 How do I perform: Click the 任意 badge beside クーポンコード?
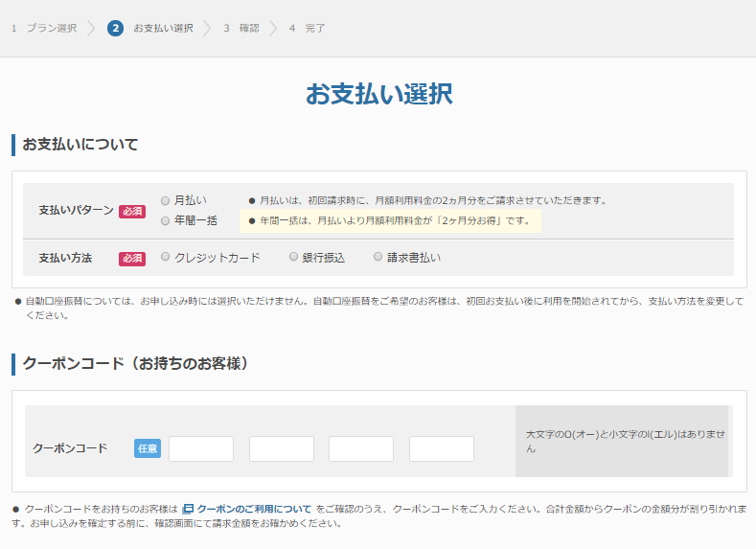(x=148, y=448)
